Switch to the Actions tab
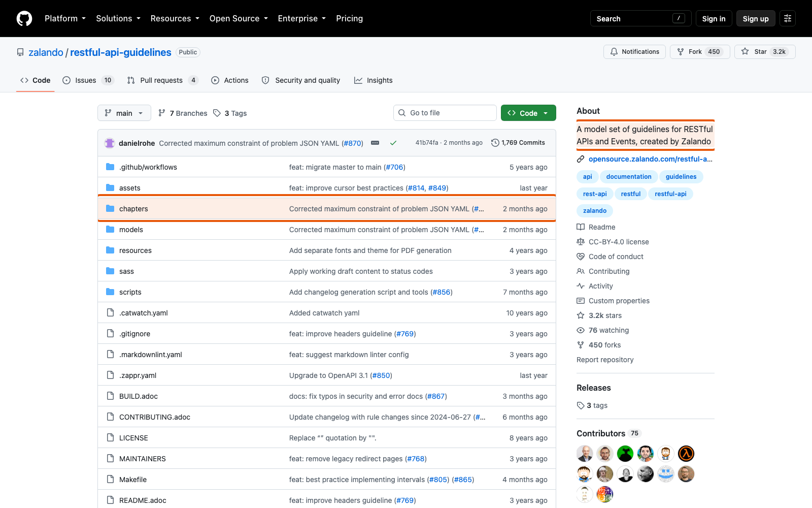 coord(230,80)
